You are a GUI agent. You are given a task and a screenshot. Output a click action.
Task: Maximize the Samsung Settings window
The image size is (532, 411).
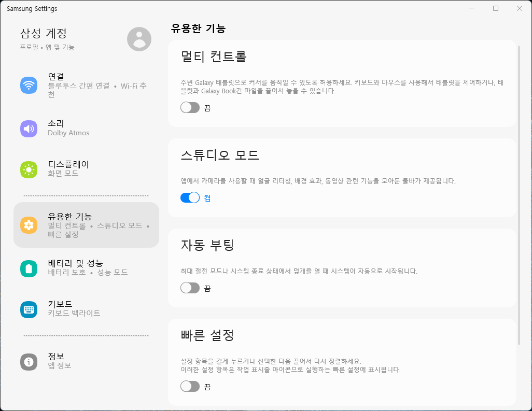tap(496, 8)
